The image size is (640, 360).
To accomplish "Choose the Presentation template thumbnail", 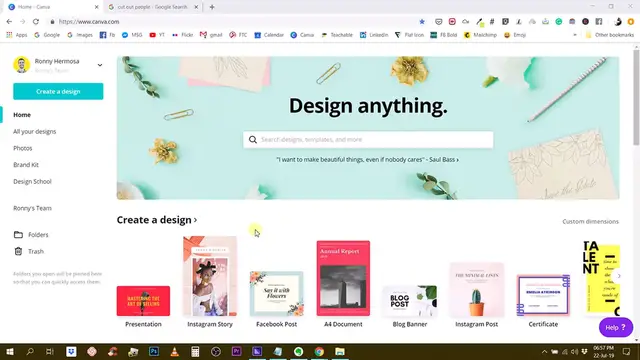I will pos(143,301).
